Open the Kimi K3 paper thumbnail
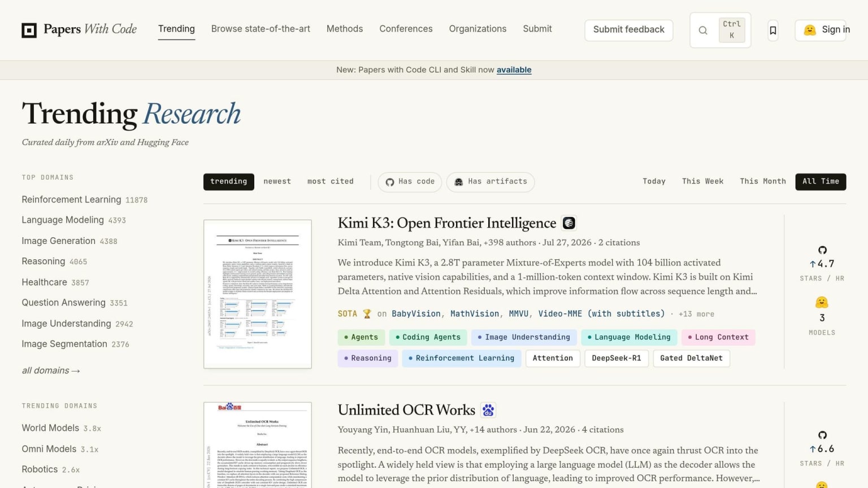The image size is (868, 488). click(x=258, y=294)
